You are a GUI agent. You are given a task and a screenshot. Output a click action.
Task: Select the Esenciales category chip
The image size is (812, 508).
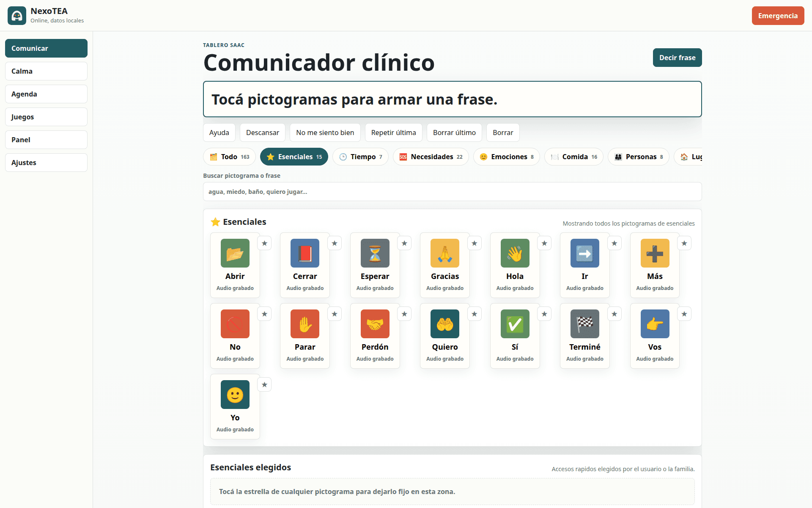[x=294, y=157]
